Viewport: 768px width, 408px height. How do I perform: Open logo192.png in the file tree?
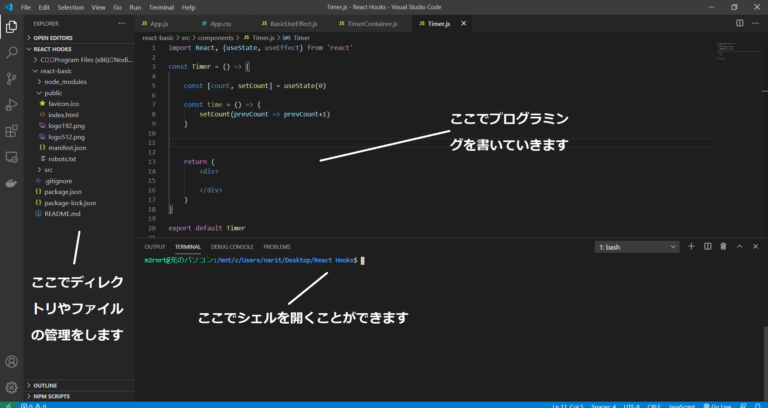79,126
